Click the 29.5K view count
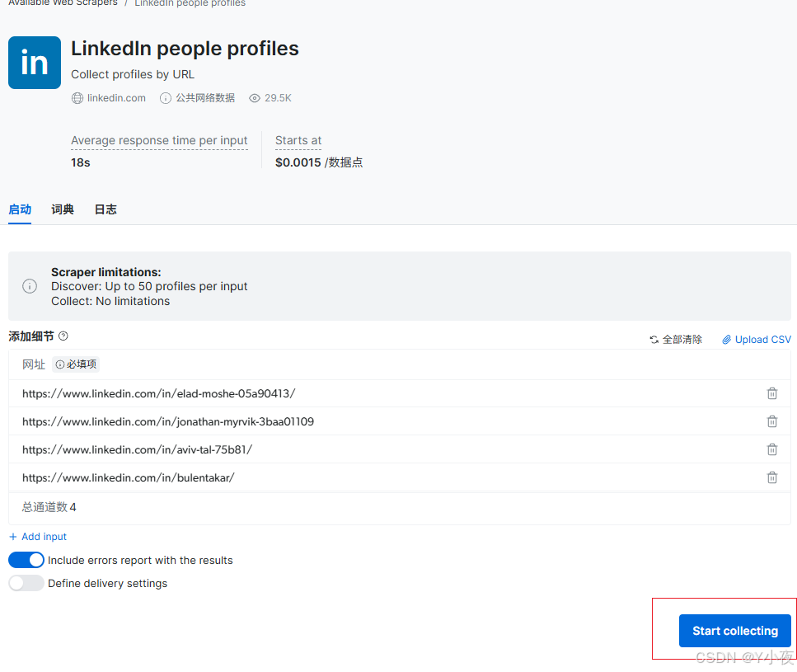 click(278, 98)
